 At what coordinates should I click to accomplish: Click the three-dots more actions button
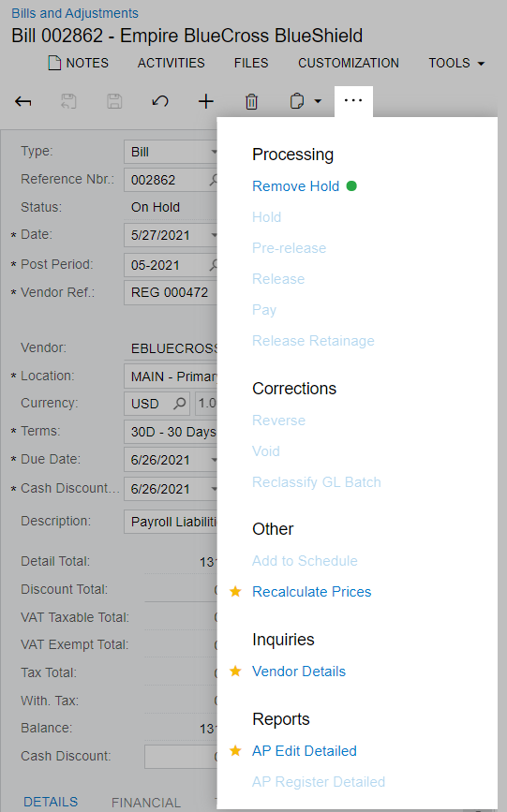353,100
